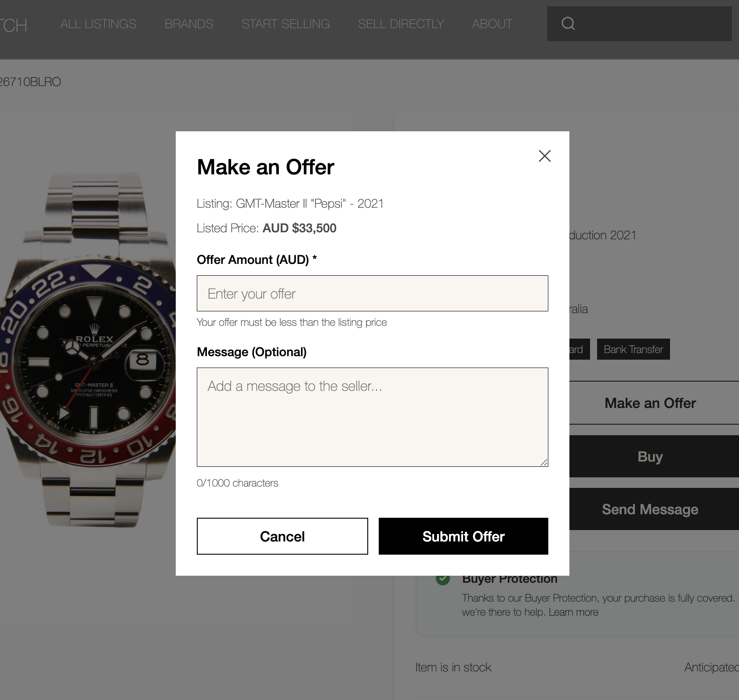
Task: Open the Learn more link
Action: click(573, 612)
